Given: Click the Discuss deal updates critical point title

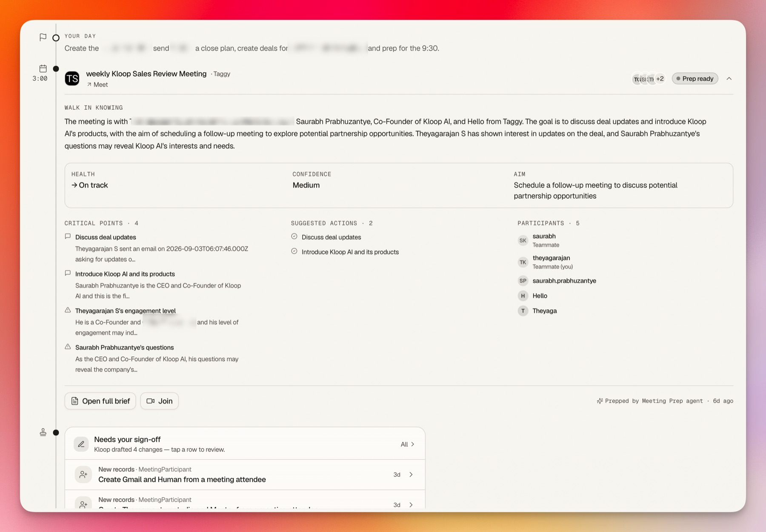Looking at the screenshot, I should [x=106, y=237].
